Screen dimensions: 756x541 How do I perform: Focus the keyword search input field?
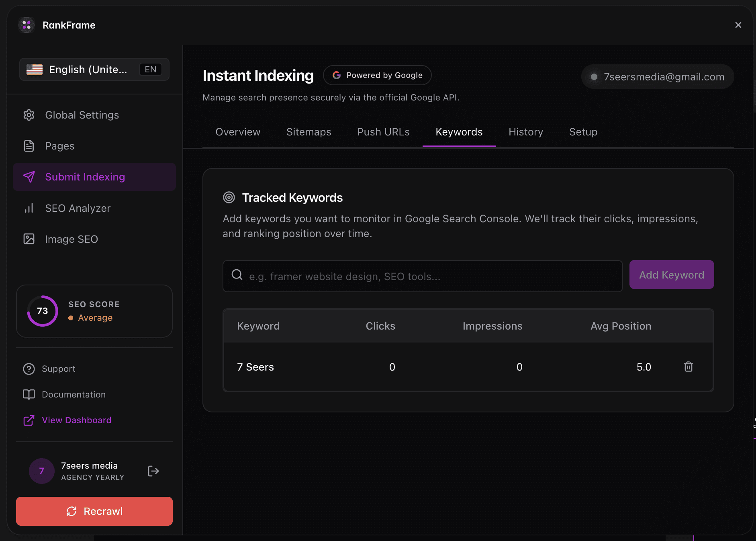click(x=423, y=276)
